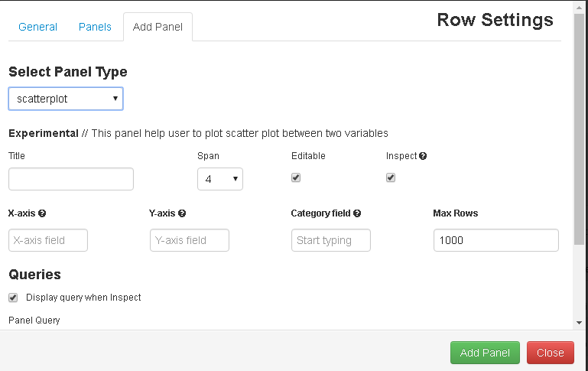Click the green Add Panel button
588x371 pixels.
coord(485,353)
